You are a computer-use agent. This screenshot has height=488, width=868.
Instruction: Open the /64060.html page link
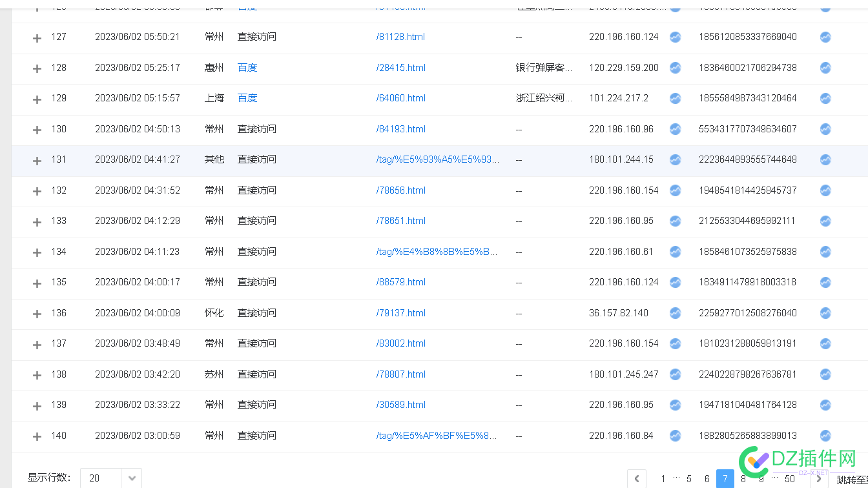pos(400,98)
